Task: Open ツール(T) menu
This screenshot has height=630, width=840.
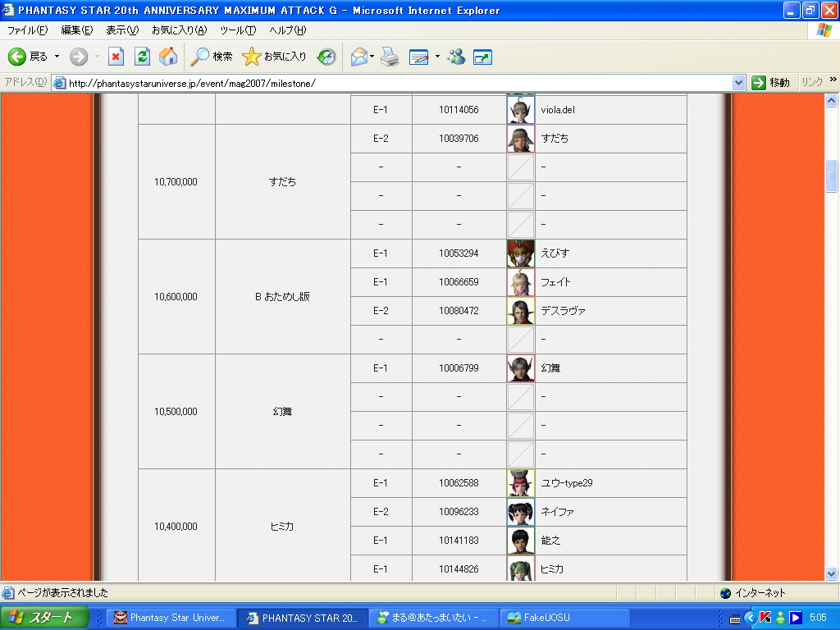Action: (238, 30)
